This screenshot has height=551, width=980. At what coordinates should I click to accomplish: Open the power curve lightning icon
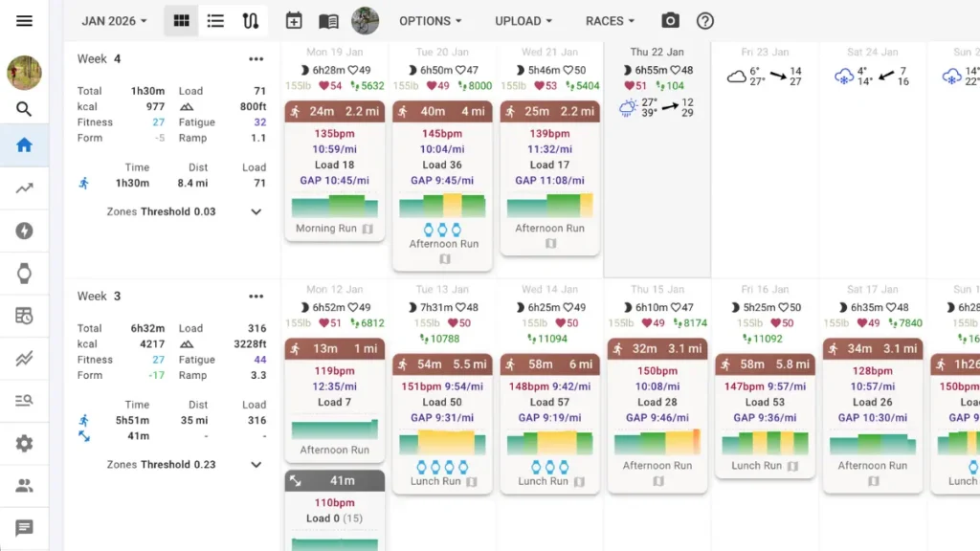24,231
